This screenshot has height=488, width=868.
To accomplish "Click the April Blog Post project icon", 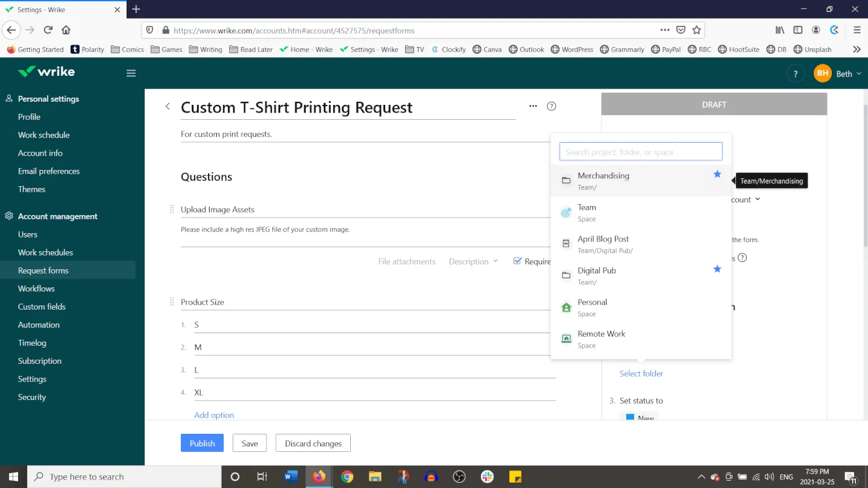I will [566, 244].
